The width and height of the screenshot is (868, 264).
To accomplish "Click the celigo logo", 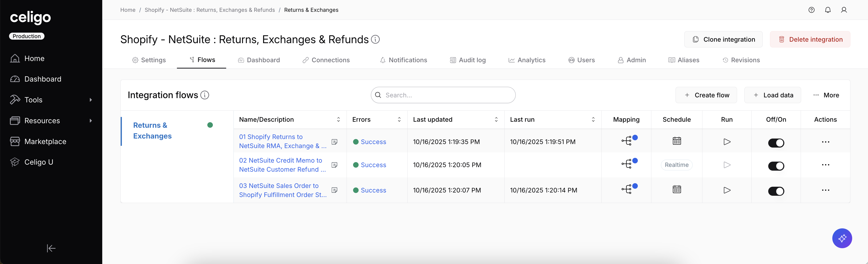I will coord(30,18).
